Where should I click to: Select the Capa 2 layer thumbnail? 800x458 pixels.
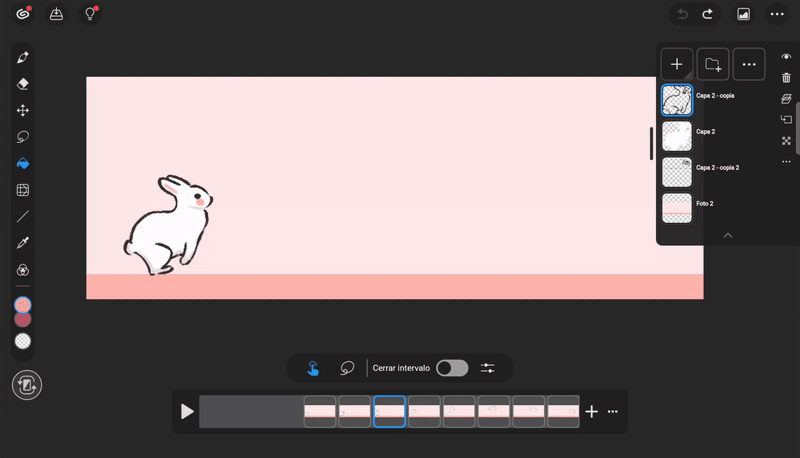tap(677, 136)
